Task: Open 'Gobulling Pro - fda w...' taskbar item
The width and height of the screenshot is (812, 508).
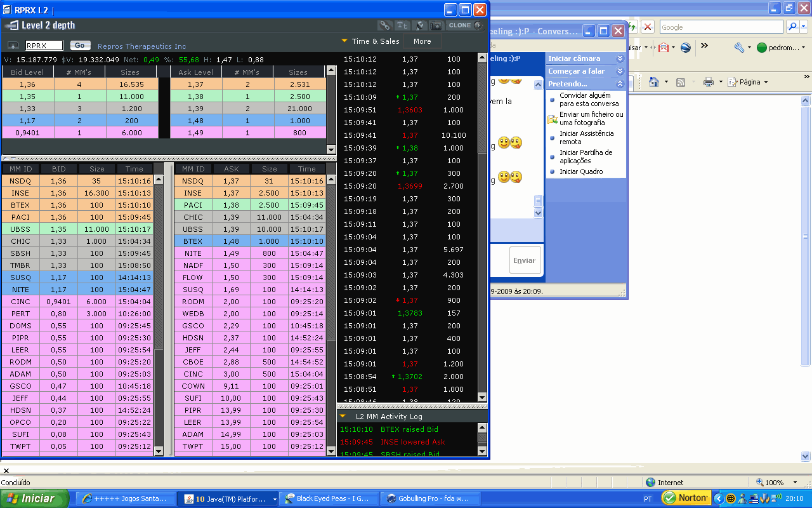Action: tap(429, 499)
